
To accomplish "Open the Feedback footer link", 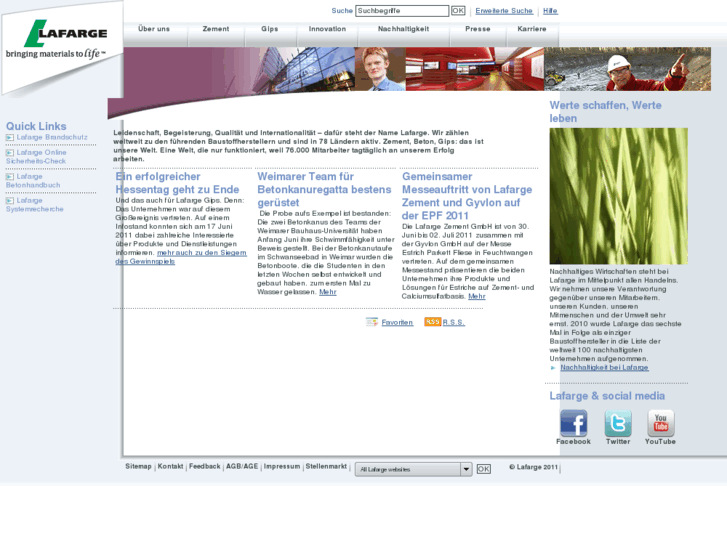I will tap(204, 466).
